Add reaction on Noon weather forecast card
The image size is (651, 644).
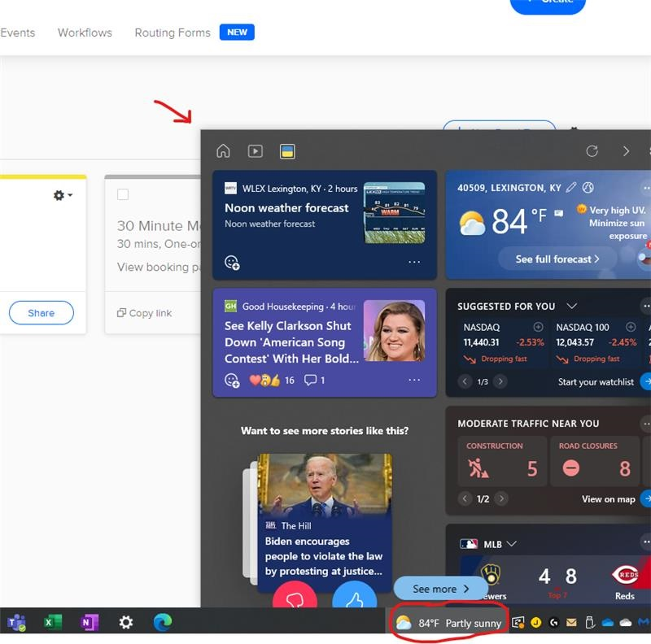tap(232, 263)
